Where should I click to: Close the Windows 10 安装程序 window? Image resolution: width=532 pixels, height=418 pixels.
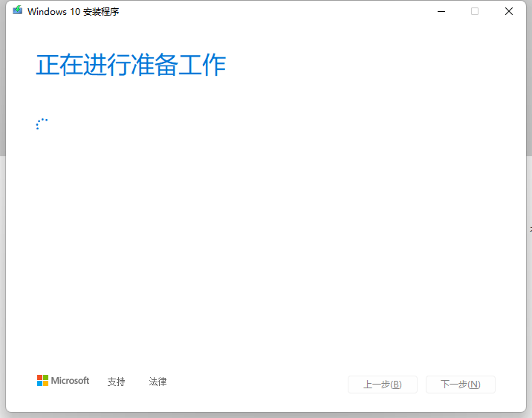(x=508, y=12)
